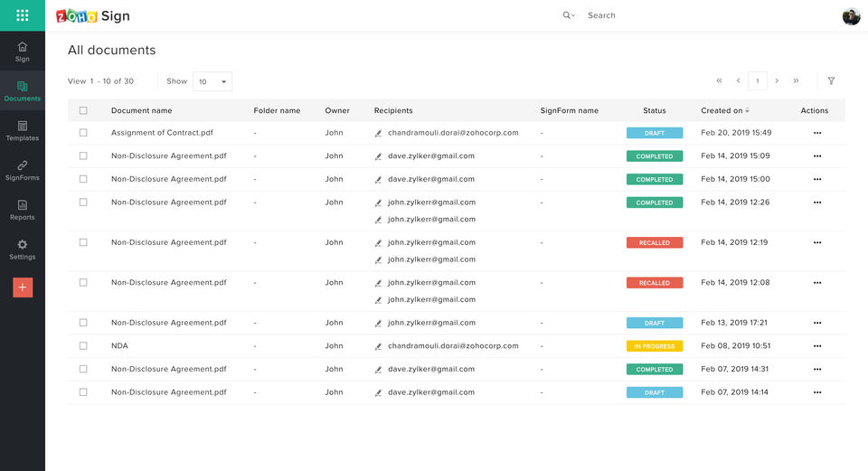The width and height of the screenshot is (868, 471).
Task: Check the Assignment of Contract.pdf row checkbox
Action: click(83, 133)
